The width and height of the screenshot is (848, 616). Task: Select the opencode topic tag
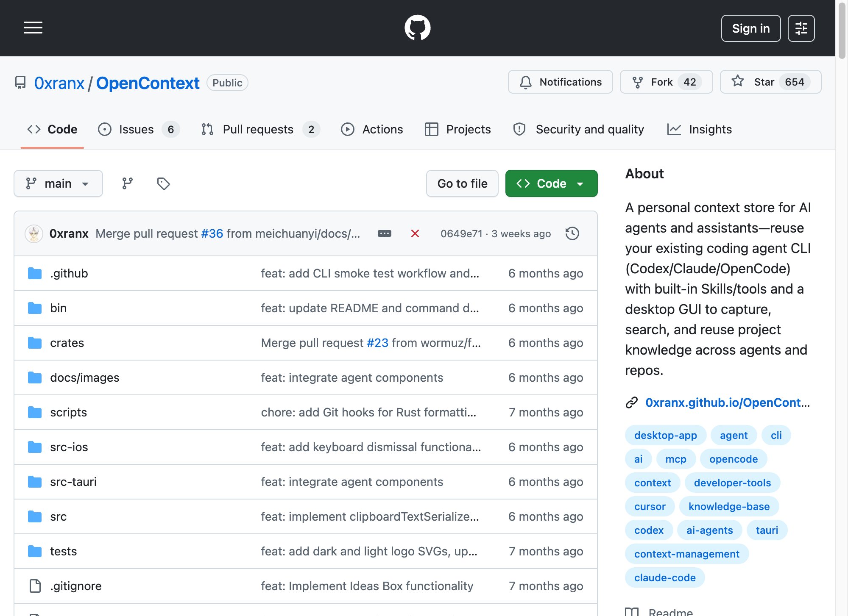(x=734, y=459)
